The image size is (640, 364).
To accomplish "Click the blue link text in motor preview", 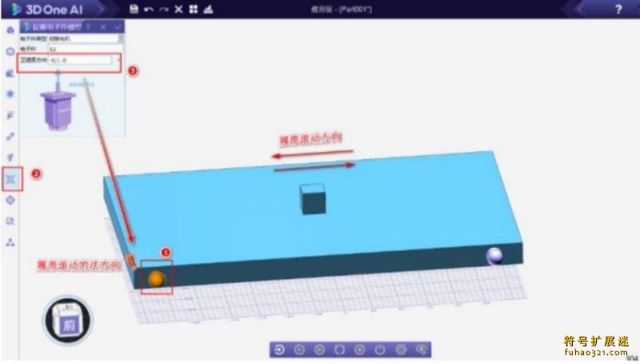I will click(x=82, y=85).
